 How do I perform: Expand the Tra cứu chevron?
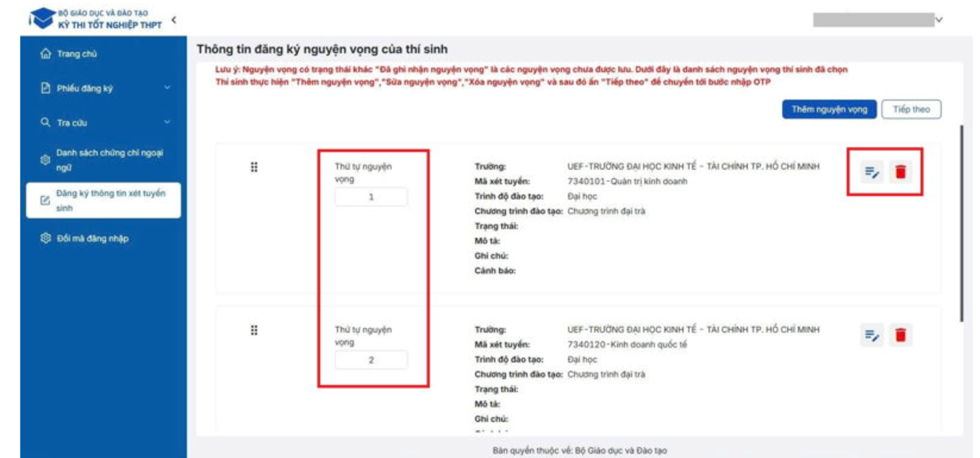click(x=167, y=122)
